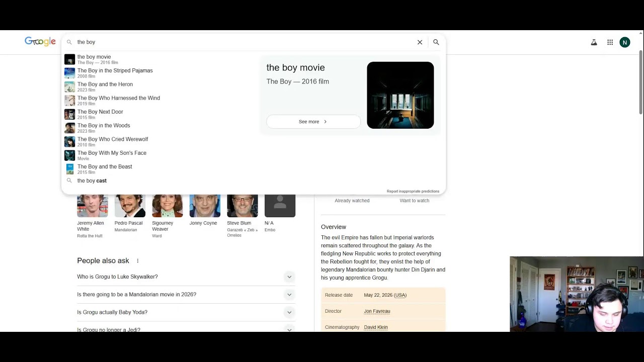Open Jeremy Allen White cast photo

[93, 206]
